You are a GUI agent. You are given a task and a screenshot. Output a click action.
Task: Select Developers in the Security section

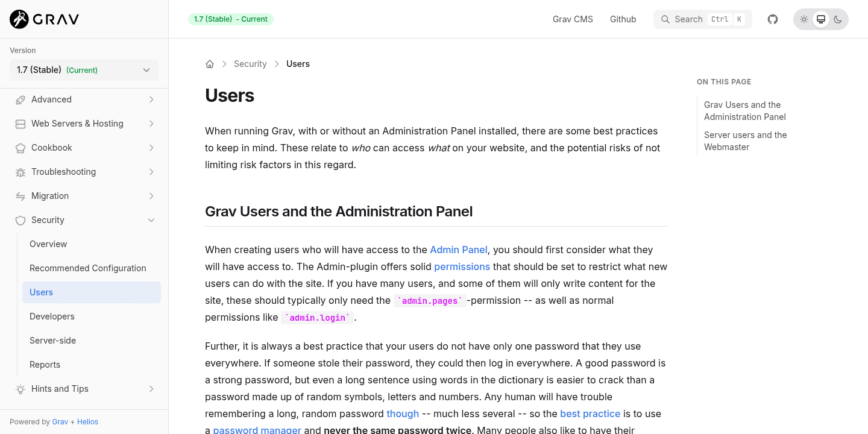52,316
